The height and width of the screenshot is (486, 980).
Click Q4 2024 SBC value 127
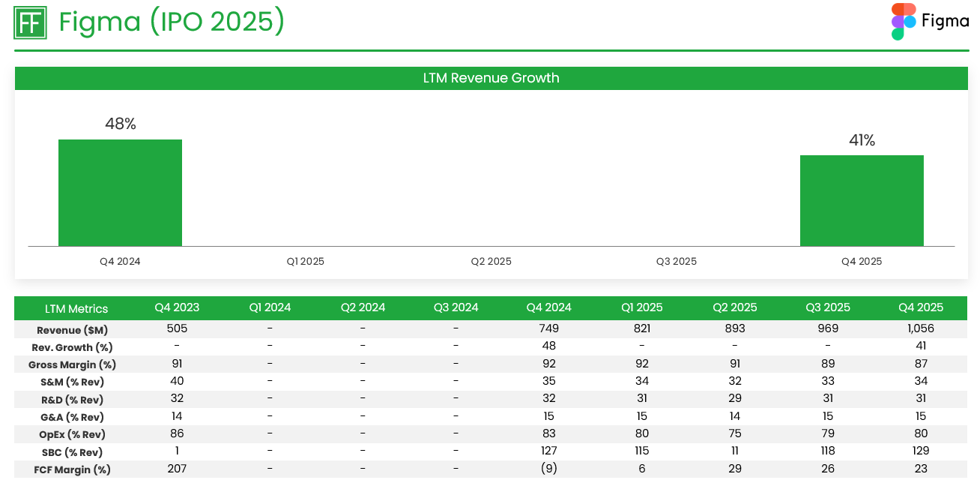click(548, 451)
